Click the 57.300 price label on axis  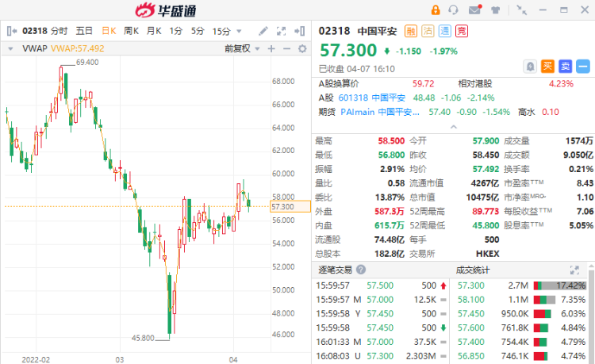(290, 207)
